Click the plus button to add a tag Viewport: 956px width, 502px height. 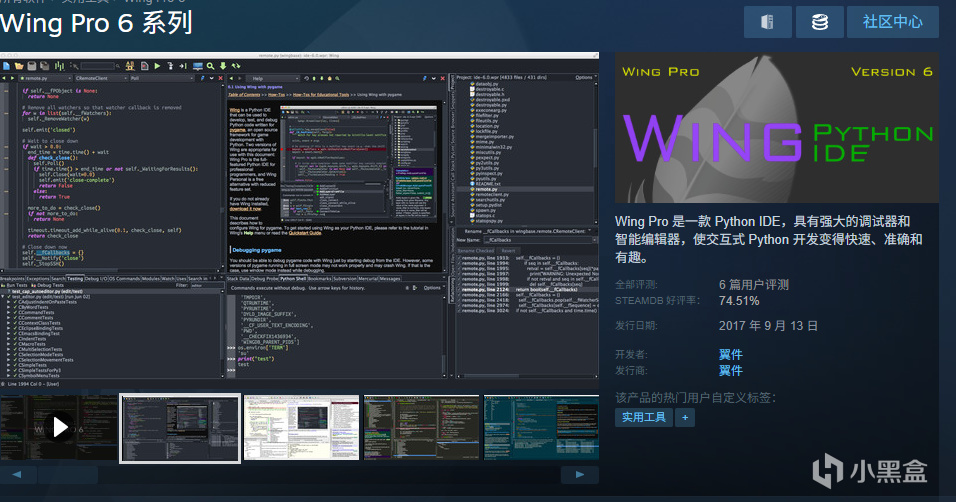[x=685, y=417]
